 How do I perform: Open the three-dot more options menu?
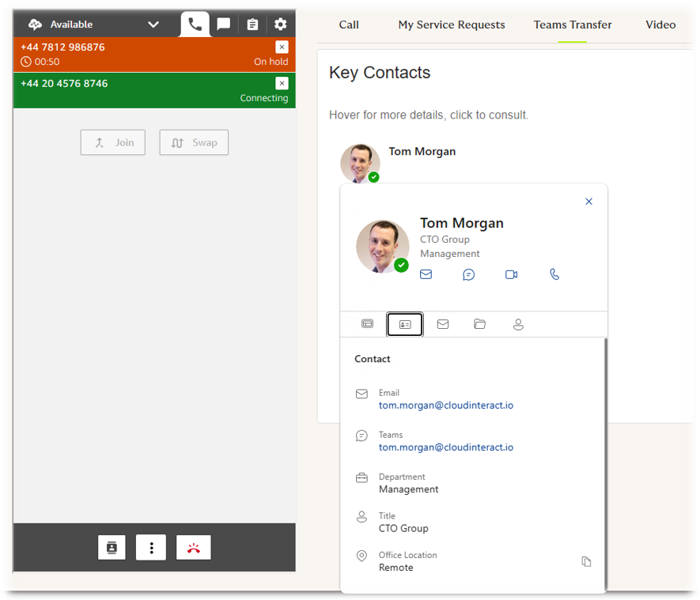151,547
